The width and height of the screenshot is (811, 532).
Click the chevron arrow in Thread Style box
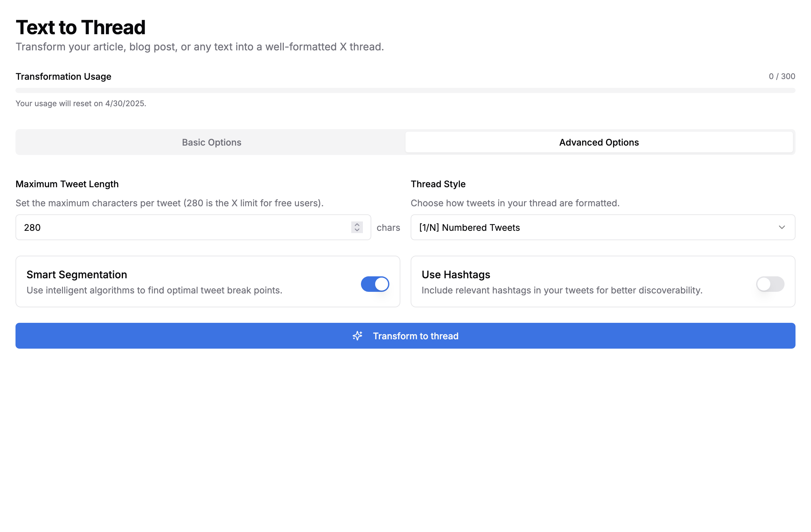coord(781,227)
